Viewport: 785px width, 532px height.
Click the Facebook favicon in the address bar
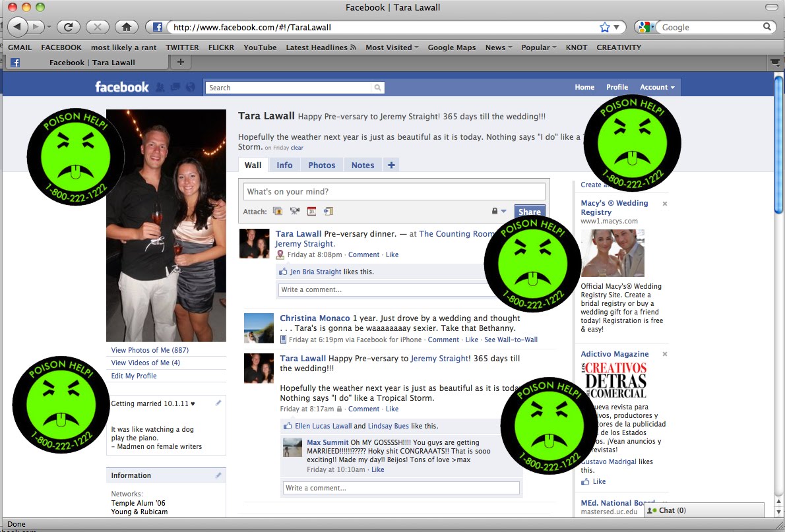pyautogui.click(x=157, y=27)
